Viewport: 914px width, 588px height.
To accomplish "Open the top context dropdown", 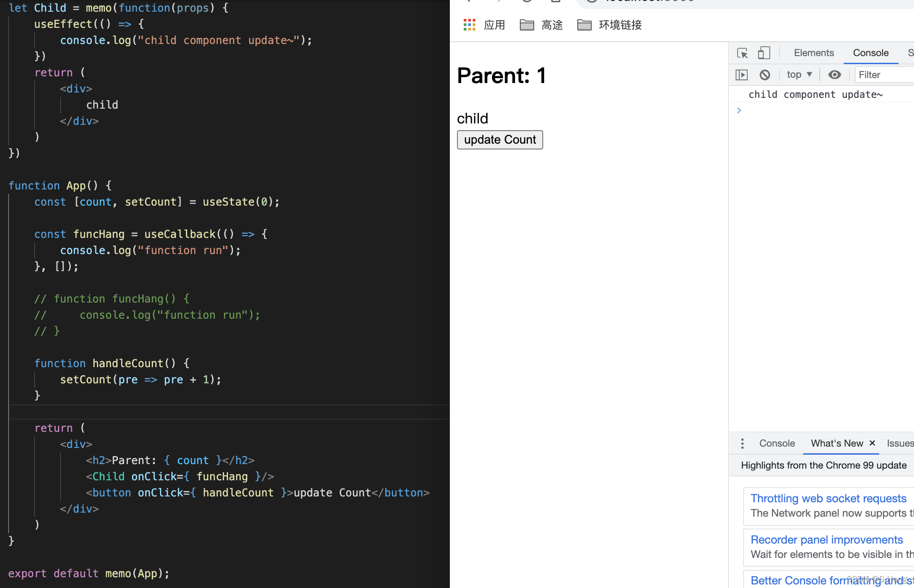I will click(800, 75).
